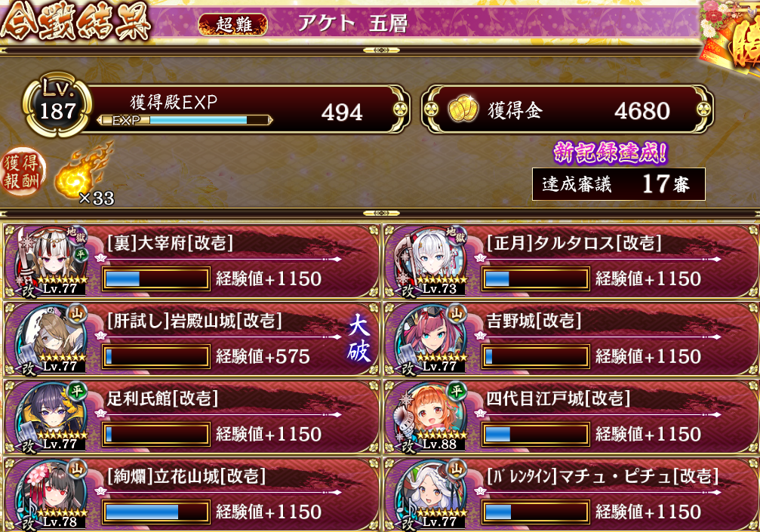Click the 平 terrain icon on 四代目江戸城
The width and height of the screenshot is (760, 532).
457,391
